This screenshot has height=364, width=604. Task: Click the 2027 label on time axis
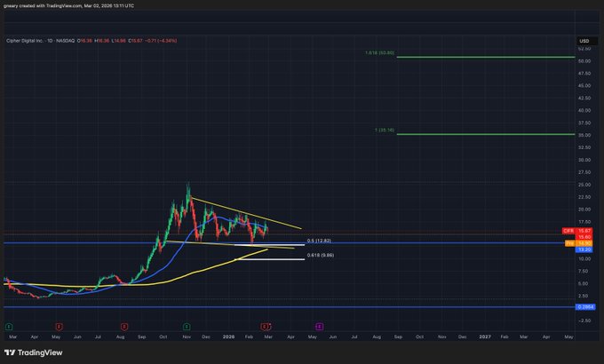(485, 336)
